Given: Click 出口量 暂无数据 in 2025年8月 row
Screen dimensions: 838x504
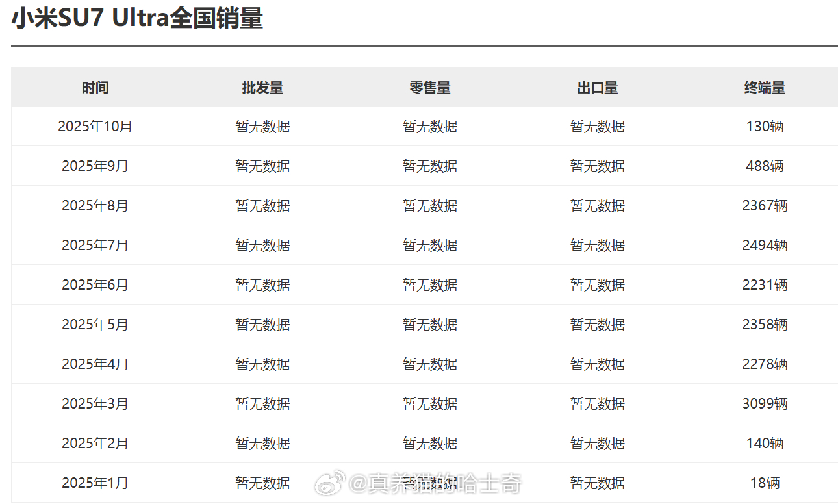Looking at the screenshot, I should [x=598, y=206].
